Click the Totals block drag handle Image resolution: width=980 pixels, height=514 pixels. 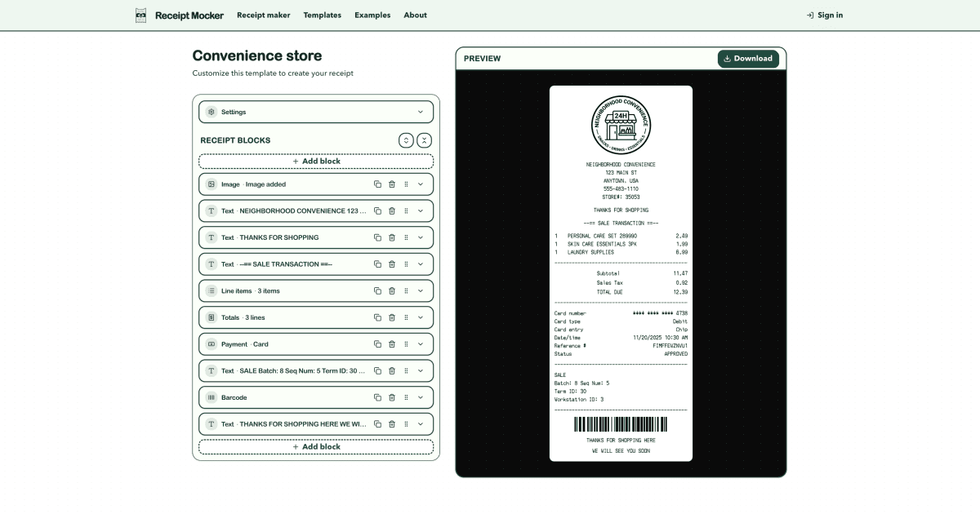coord(406,317)
